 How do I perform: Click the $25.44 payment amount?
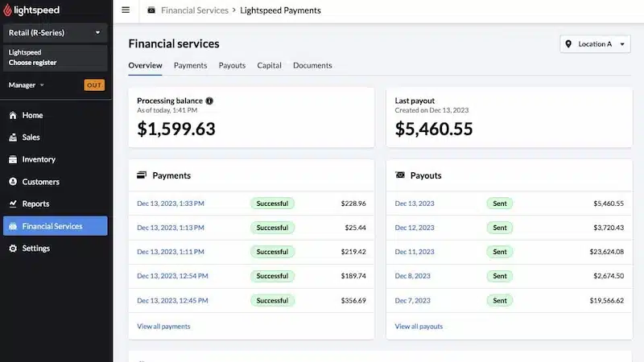point(355,228)
